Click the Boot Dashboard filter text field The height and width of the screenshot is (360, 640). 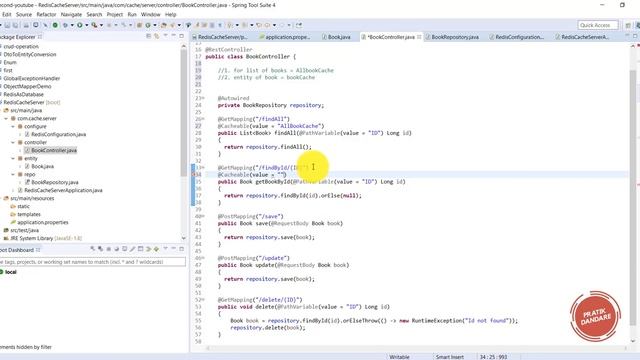point(93,262)
